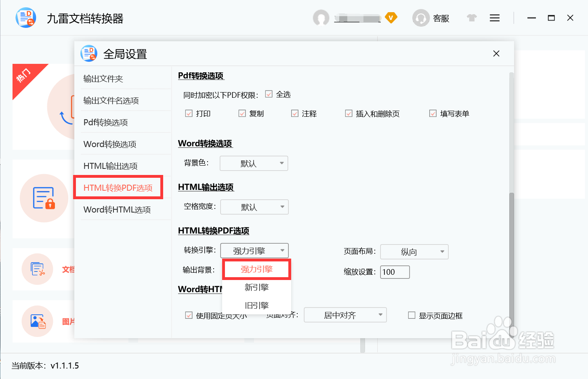588x379 pixels.
Task: Open the 背景色 color selector
Action: [254, 163]
